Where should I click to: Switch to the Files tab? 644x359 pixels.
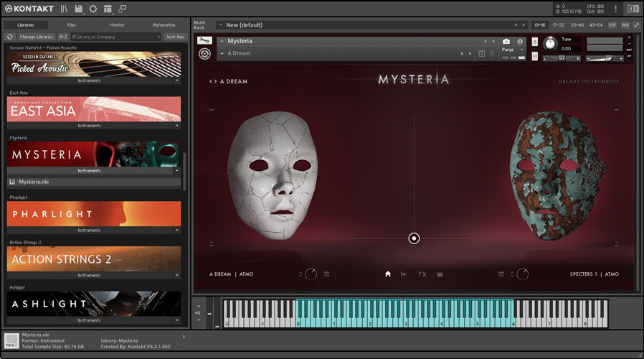pos(71,25)
